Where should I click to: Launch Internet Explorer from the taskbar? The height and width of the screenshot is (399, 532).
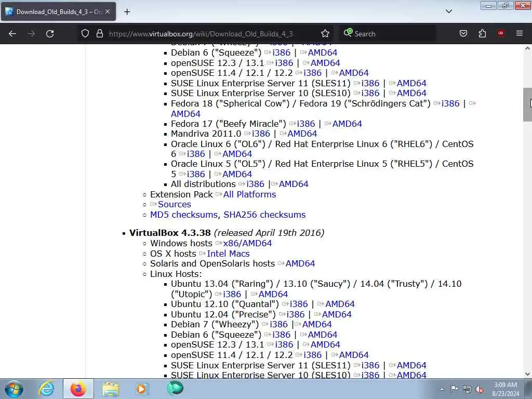(46, 389)
